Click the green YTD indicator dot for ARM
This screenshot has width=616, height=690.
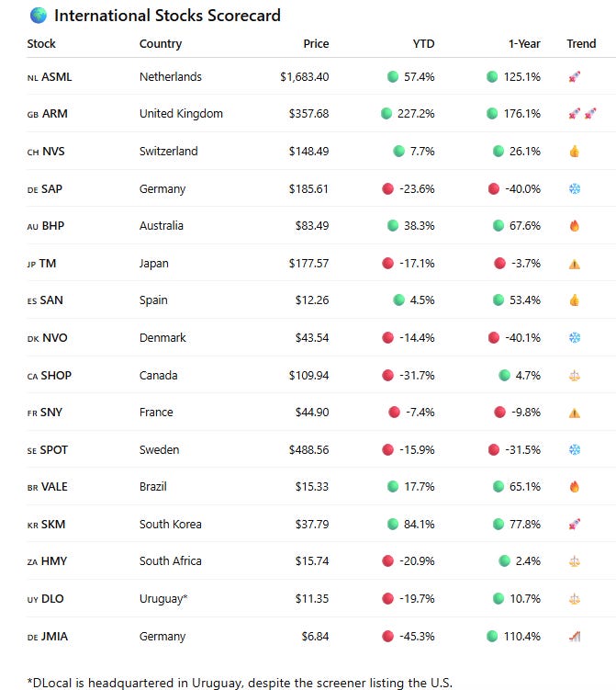(386, 114)
